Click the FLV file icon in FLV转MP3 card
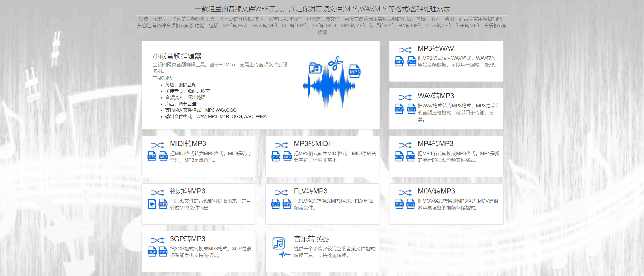 click(x=275, y=204)
